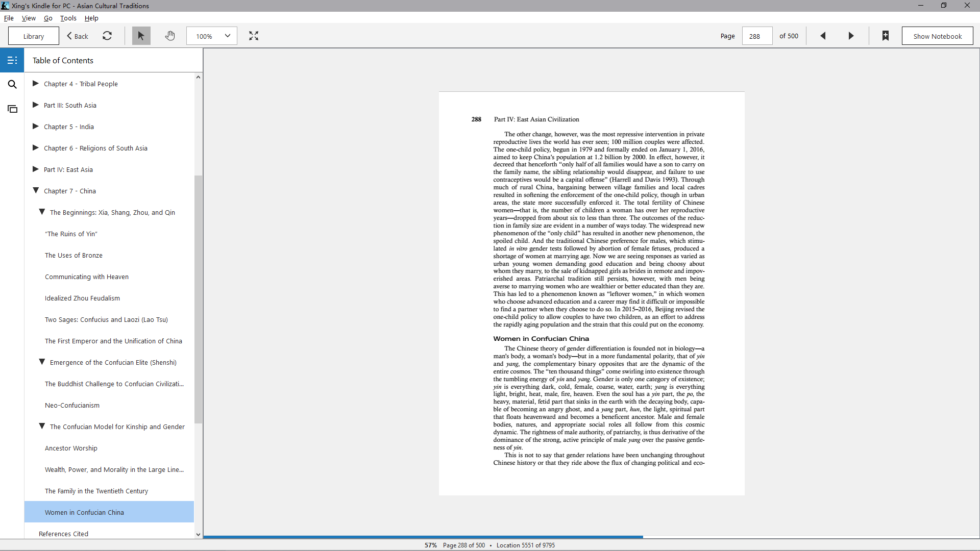Bookmark this page
The height and width of the screenshot is (551, 980).
coord(886,36)
